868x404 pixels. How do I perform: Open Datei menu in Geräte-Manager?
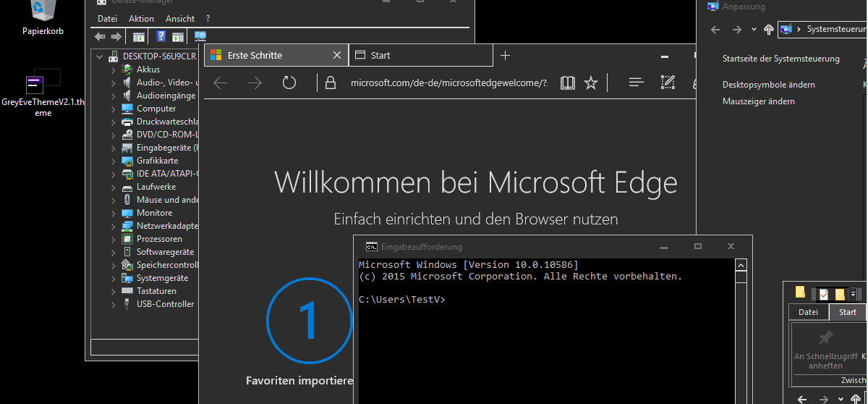coord(107,19)
